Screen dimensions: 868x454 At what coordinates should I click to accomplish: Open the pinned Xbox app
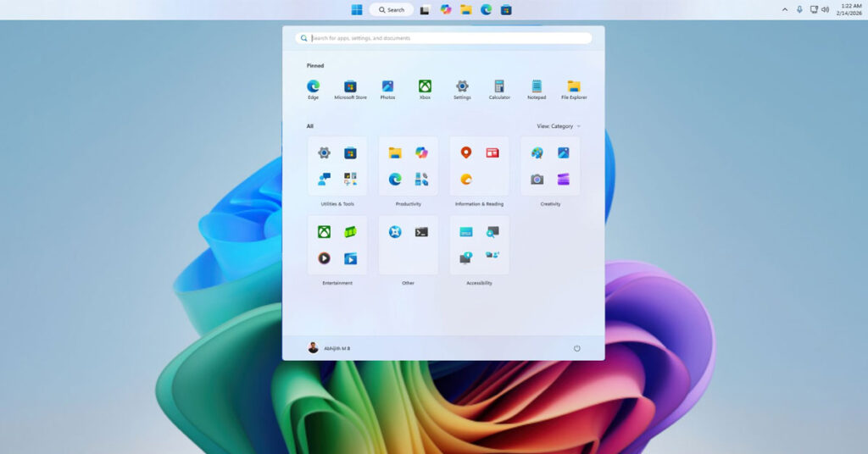tap(425, 89)
